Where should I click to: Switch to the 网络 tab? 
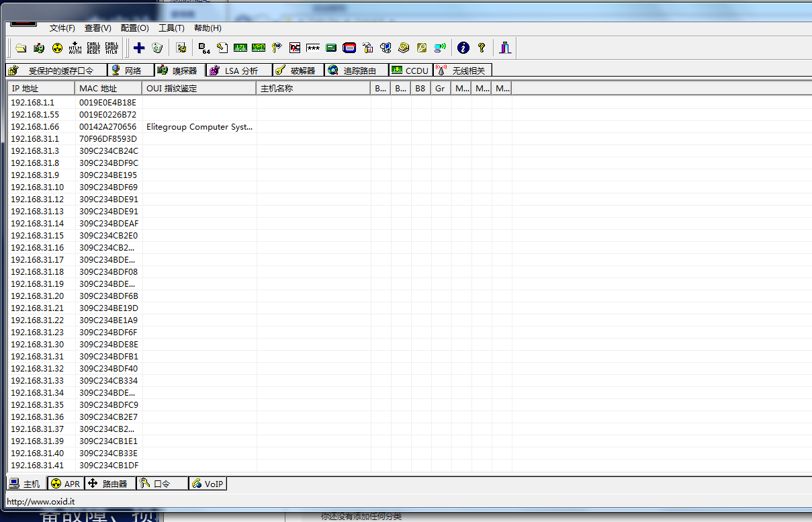(x=131, y=71)
